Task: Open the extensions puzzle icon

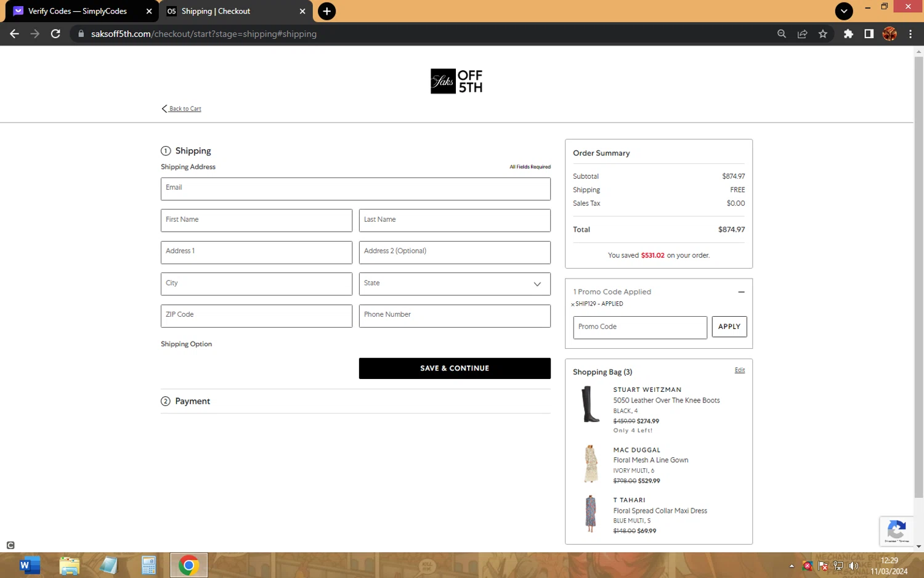Action: [848, 34]
